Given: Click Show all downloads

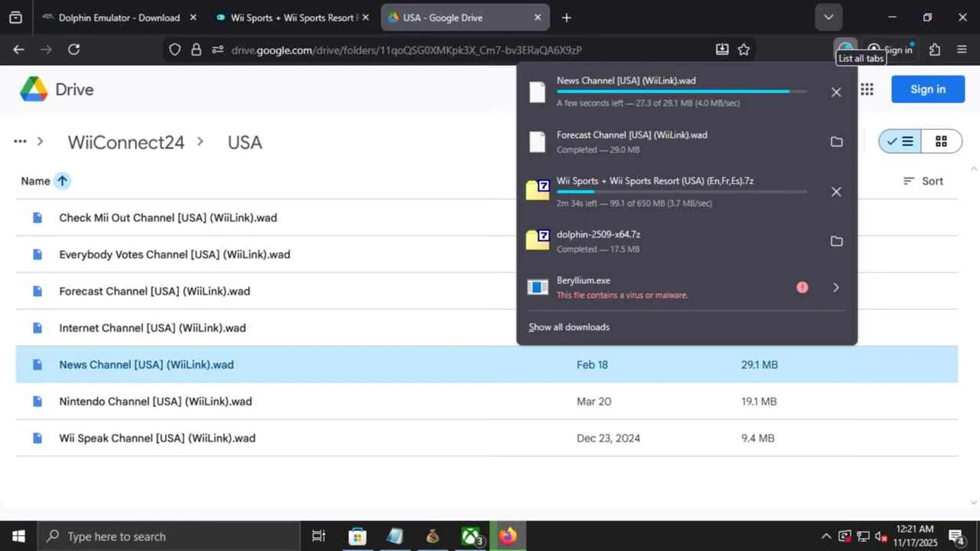Looking at the screenshot, I should coord(569,328).
